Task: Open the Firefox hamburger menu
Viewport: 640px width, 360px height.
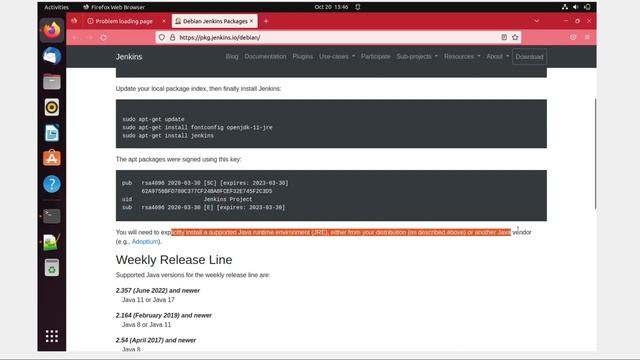Action: (x=587, y=37)
